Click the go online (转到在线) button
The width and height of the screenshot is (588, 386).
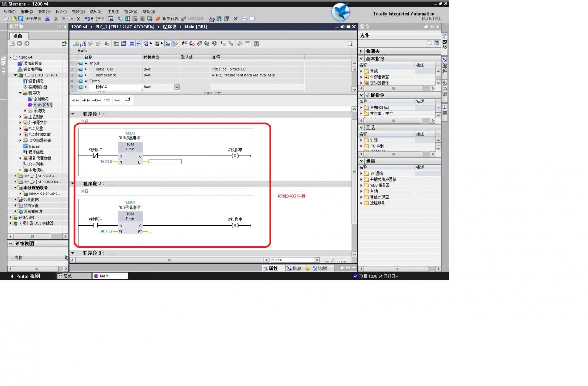167,19
